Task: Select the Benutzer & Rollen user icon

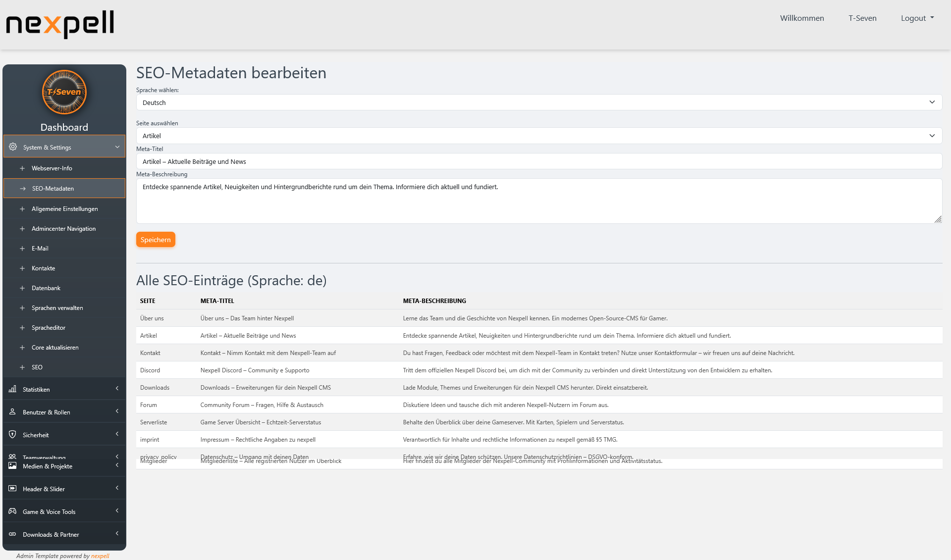Action: tap(12, 411)
